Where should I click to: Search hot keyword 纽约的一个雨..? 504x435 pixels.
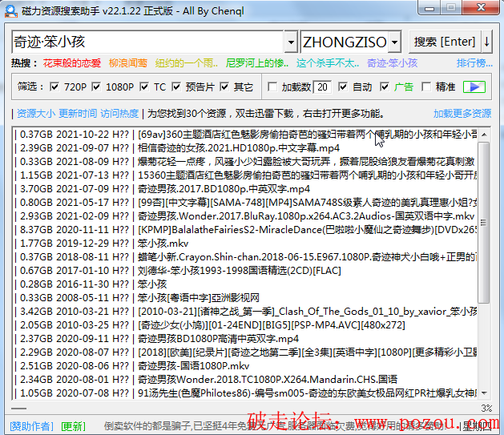click(x=186, y=63)
